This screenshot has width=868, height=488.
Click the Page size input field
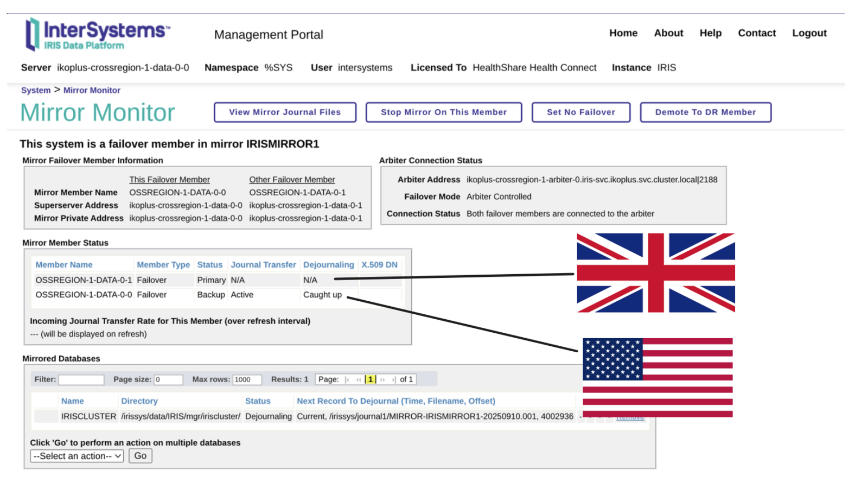click(168, 379)
